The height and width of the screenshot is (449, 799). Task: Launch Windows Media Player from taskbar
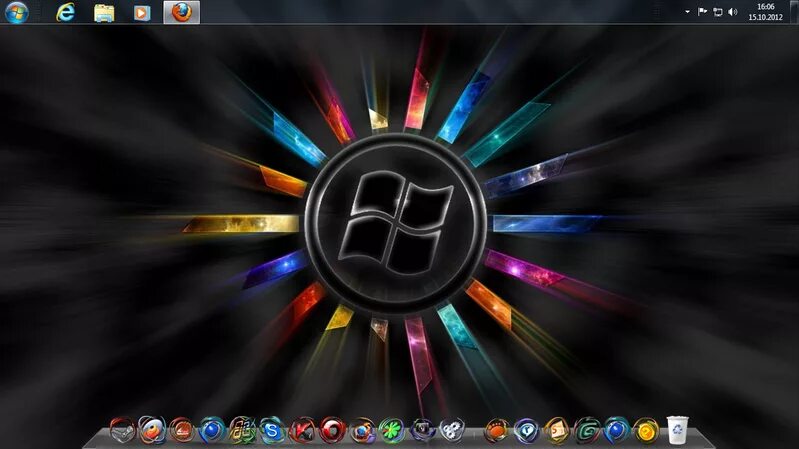(142, 13)
